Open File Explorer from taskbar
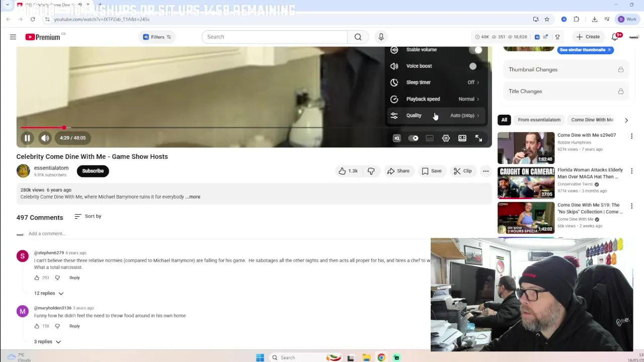 (366, 357)
